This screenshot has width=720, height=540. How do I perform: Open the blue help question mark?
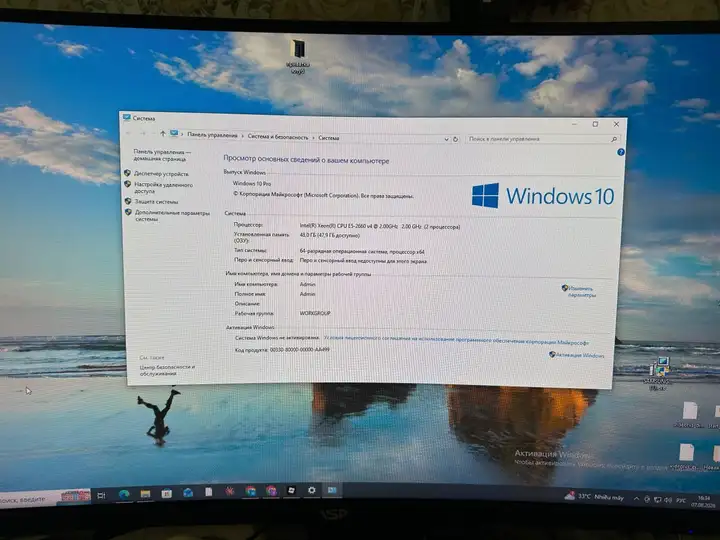[x=621, y=152]
